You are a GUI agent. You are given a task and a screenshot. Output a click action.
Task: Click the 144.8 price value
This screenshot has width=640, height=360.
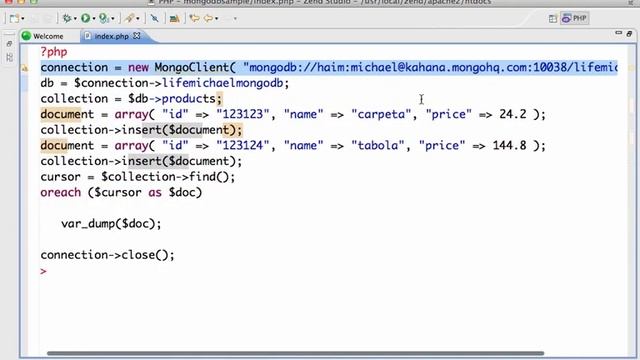click(x=509, y=145)
